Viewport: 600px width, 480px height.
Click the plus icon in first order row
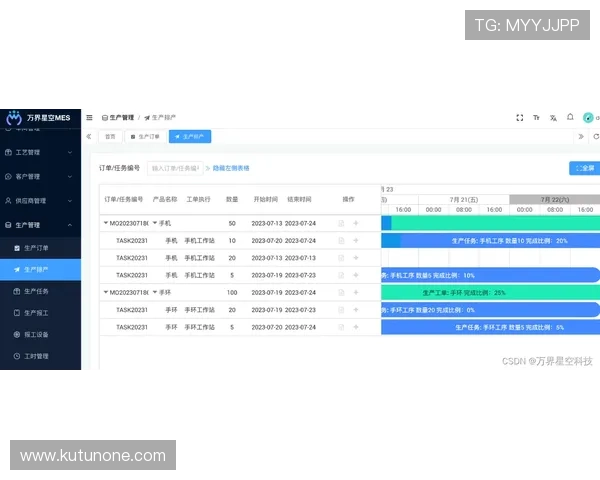coord(355,223)
